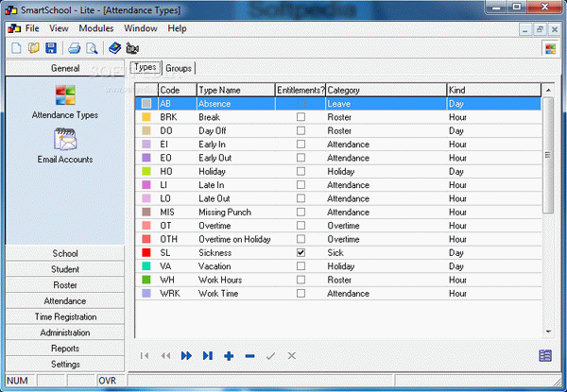This screenshot has width=567, height=392.
Task: Uncheck Entitlements checkbox for Sickness
Action: [301, 252]
